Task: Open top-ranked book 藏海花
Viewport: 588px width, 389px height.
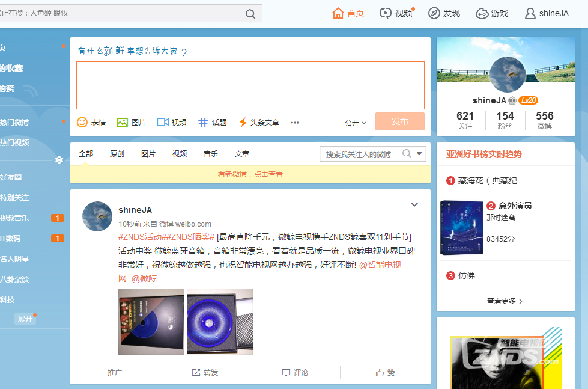Action: [x=491, y=180]
